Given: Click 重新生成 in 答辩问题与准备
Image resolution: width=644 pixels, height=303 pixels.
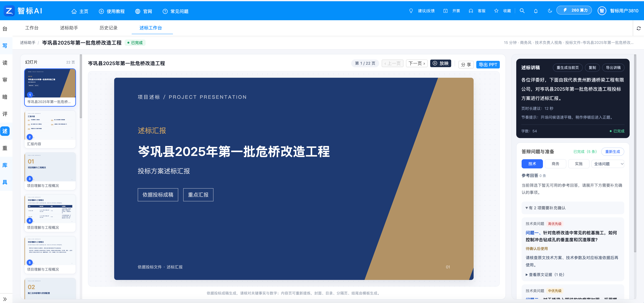Looking at the screenshot, I should pyautogui.click(x=613, y=151).
